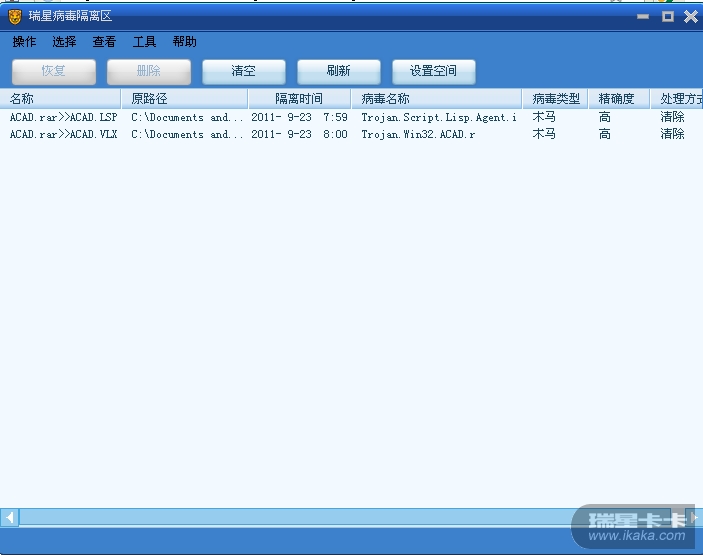Viewport: 703px width, 555px height.
Task: Open the 选择 menu
Action: [64, 42]
